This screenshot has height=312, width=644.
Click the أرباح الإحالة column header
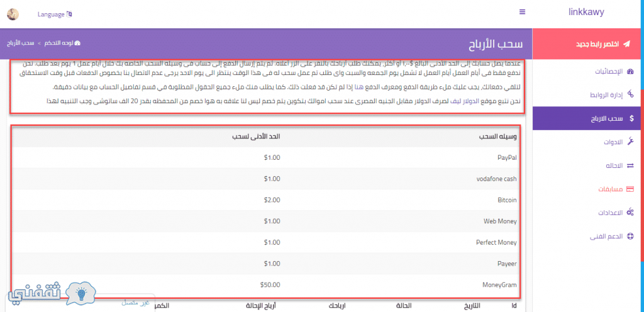[x=261, y=306]
